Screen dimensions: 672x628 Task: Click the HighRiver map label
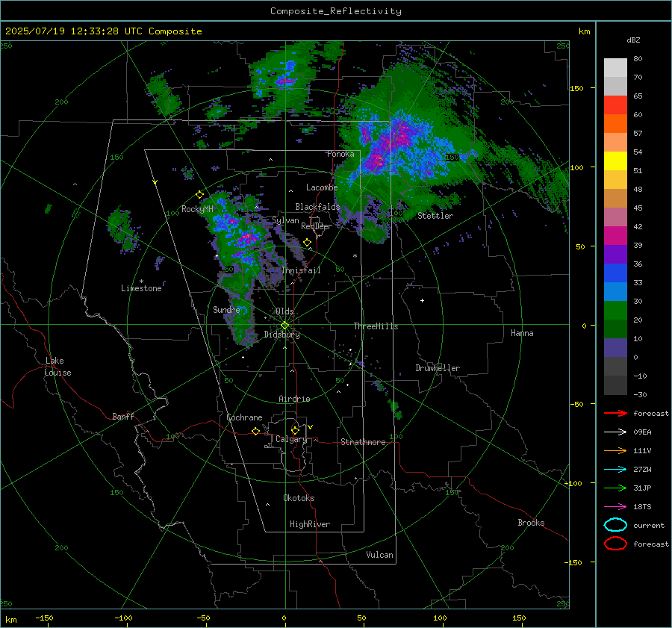click(310, 524)
